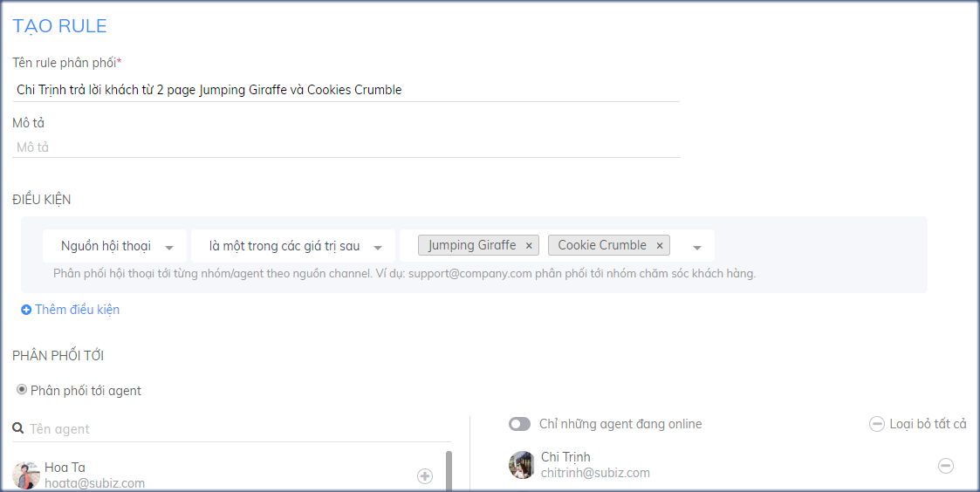Image resolution: width=980 pixels, height=492 pixels.
Task: Remove the Jumping Giraffe tag
Action: click(529, 246)
